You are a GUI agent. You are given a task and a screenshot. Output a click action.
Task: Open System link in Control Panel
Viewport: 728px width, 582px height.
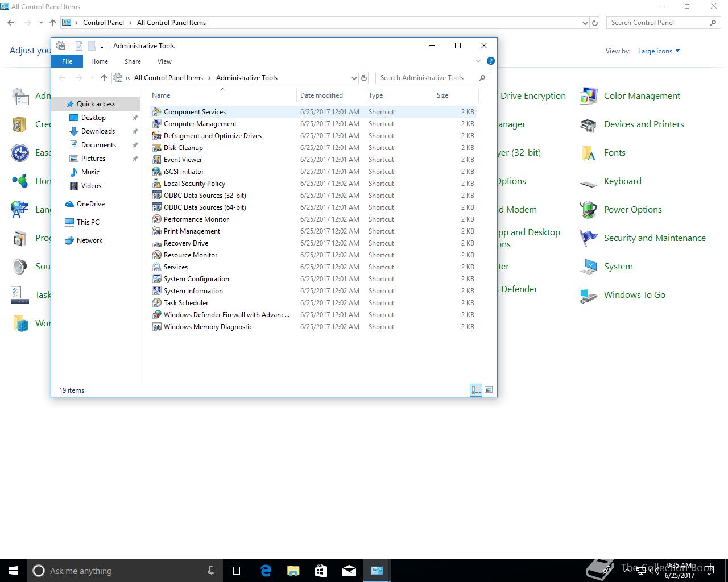(618, 267)
